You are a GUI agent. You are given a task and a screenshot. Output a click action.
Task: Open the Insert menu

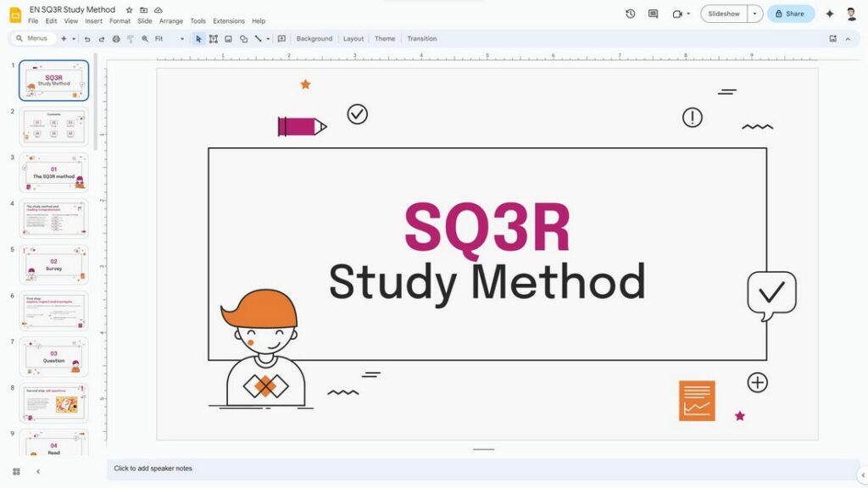pyautogui.click(x=93, y=20)
